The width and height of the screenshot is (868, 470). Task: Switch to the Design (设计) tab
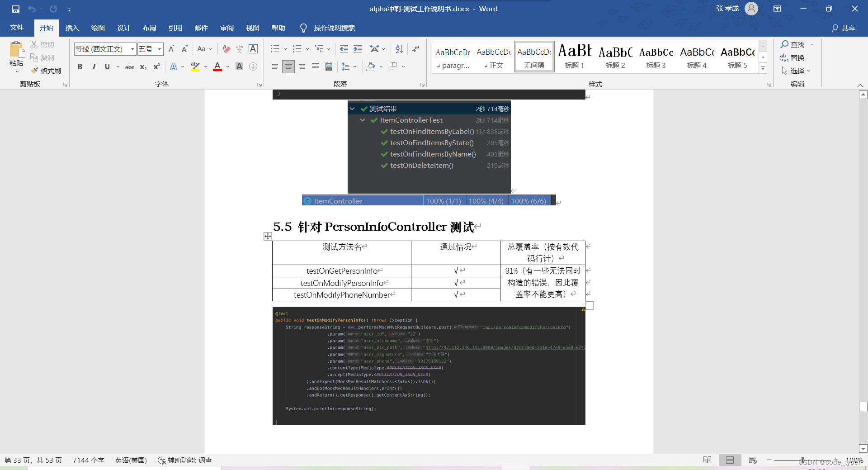point(123,28)
